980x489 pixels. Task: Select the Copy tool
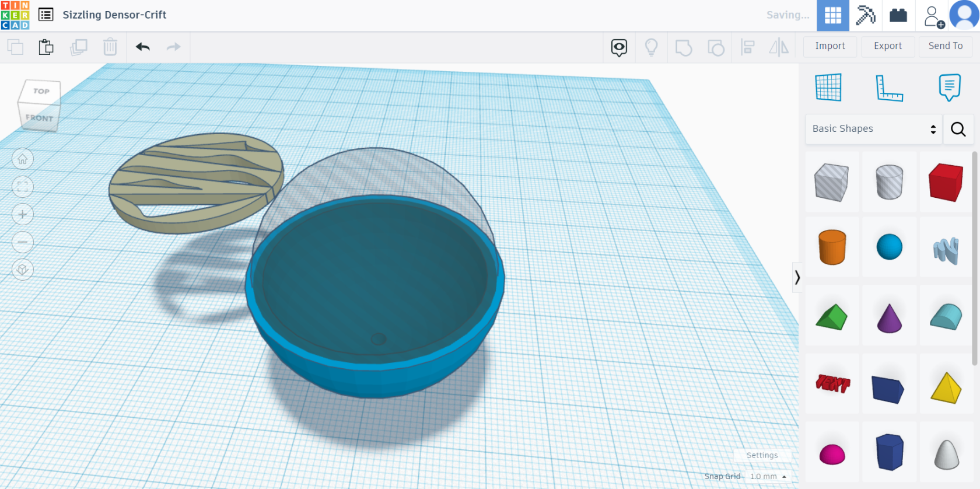click(15, 47)
